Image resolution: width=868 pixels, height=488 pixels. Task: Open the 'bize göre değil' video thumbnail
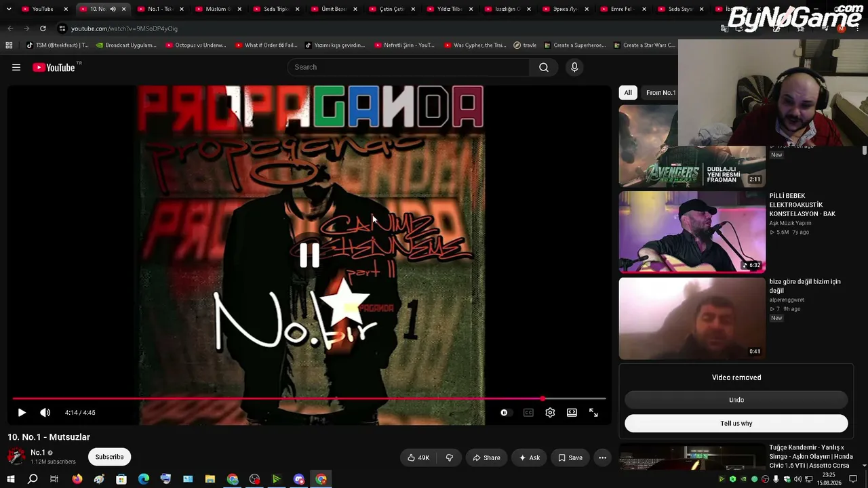692,318
